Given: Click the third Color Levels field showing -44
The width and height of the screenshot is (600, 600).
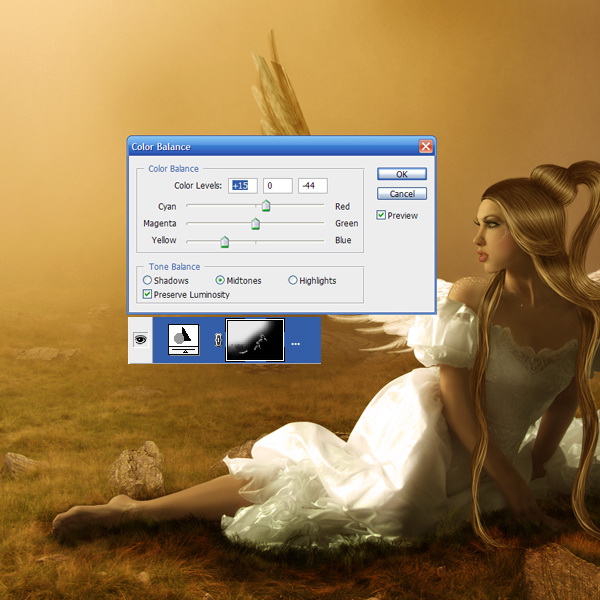Looking at the screenshot, I should (313, 186).
